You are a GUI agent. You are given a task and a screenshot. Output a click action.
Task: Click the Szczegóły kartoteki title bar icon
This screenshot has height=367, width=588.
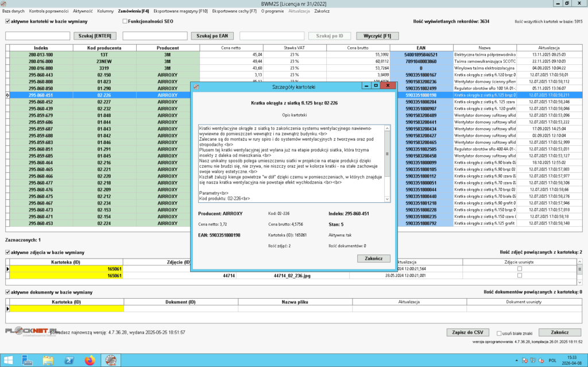[196, 86]
